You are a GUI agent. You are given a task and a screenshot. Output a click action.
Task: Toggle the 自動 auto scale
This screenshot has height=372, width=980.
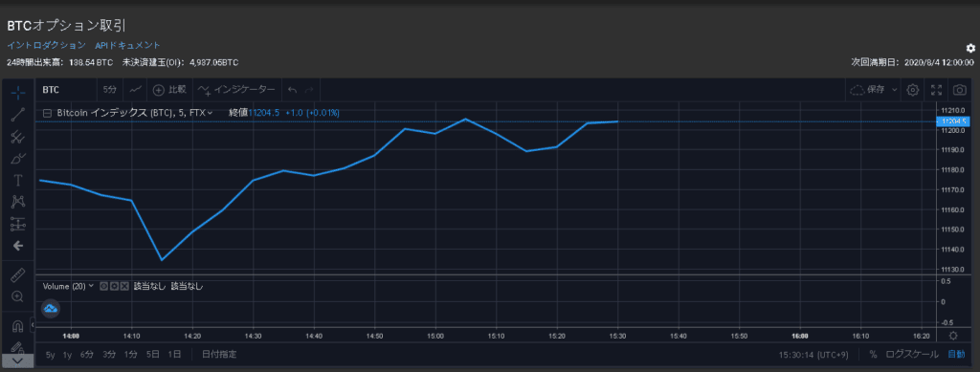956,355
